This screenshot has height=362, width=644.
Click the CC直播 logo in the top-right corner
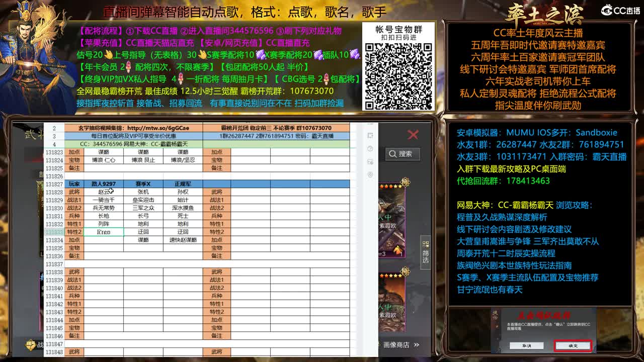(620, 10)
